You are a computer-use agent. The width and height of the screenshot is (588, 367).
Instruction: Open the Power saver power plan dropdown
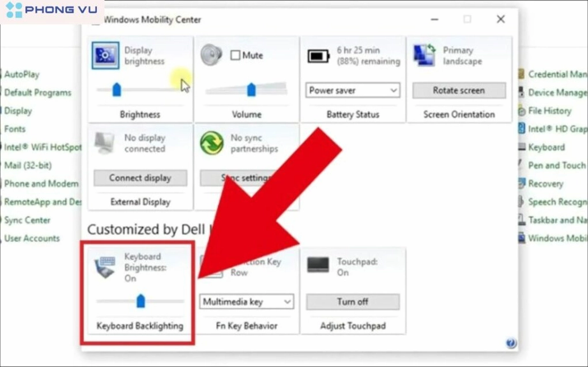pos(352,90)
